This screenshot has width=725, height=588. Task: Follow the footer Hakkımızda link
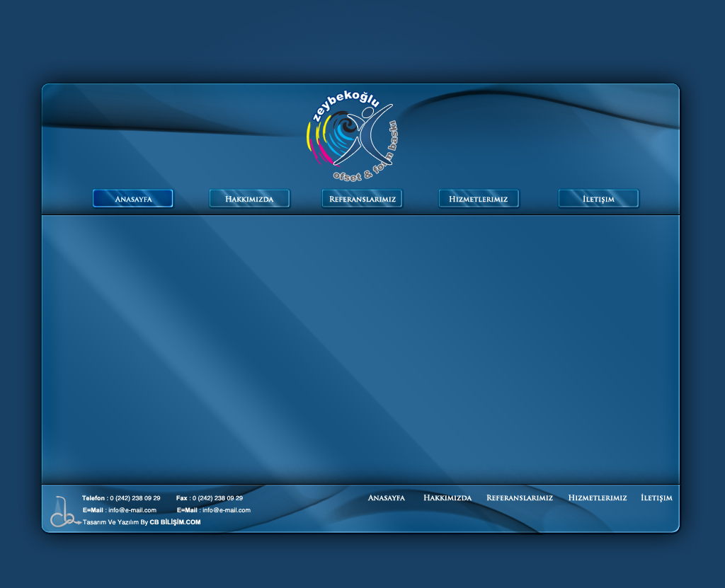[x=447, y=498]
